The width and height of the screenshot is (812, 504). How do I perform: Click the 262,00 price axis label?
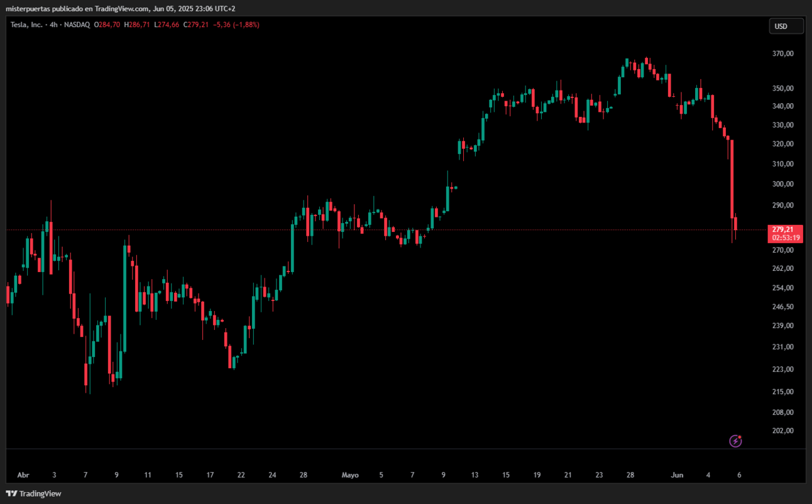[x=783, y=268]
